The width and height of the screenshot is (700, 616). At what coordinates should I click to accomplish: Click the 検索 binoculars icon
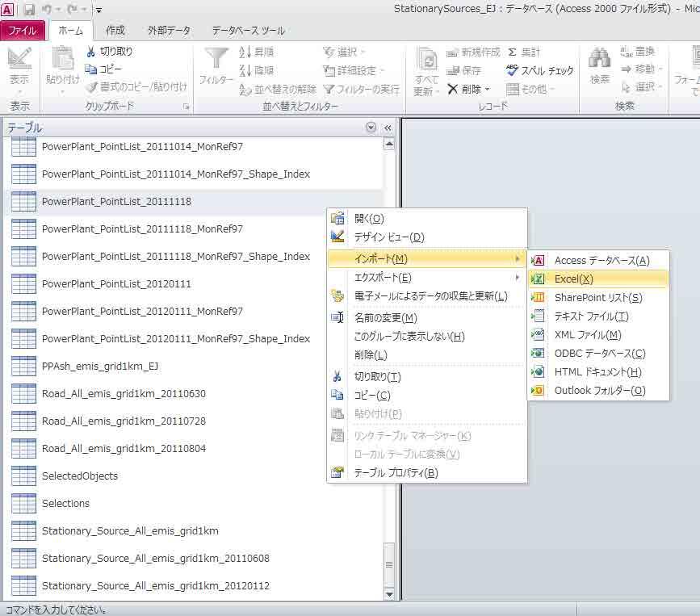point(599,58)
